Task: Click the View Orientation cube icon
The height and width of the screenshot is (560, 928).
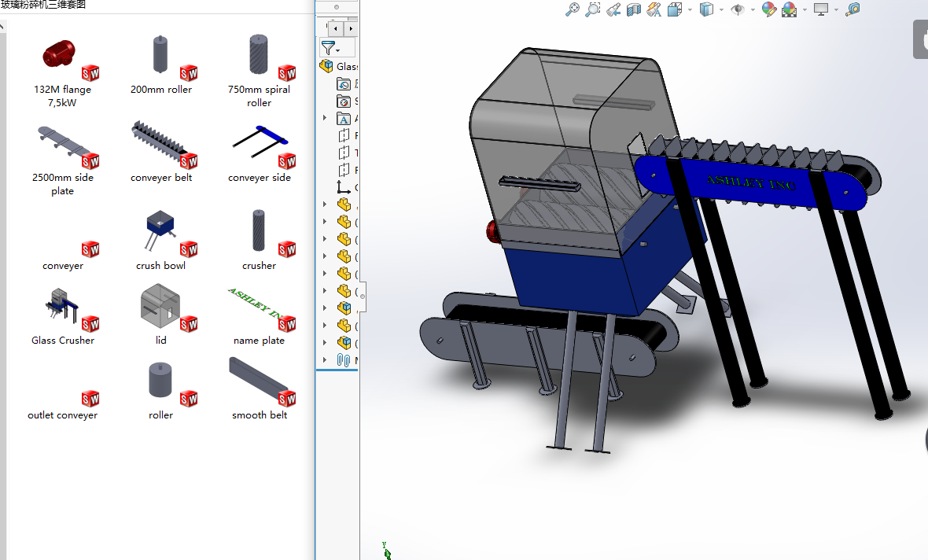Action: tap(675, 9)
